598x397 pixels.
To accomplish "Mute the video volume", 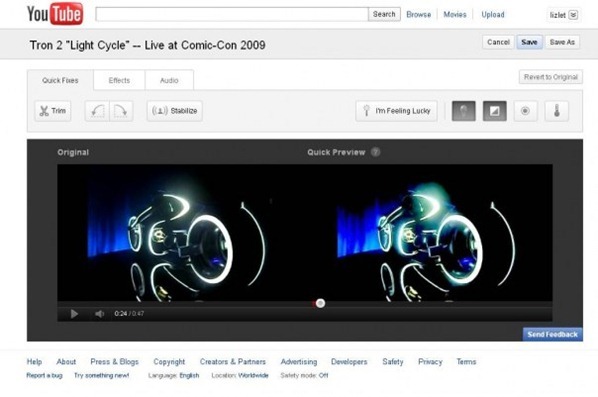I will pyautogui.click(x=99, y=314).
